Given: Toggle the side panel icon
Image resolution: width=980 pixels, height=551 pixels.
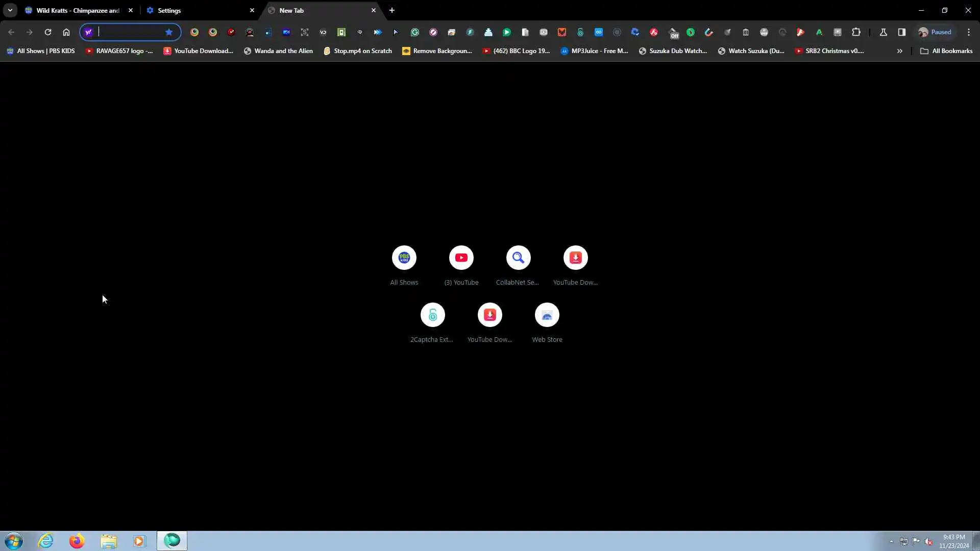Looking at the screenshot, I should pyautogui.click(x=902, y=32).
